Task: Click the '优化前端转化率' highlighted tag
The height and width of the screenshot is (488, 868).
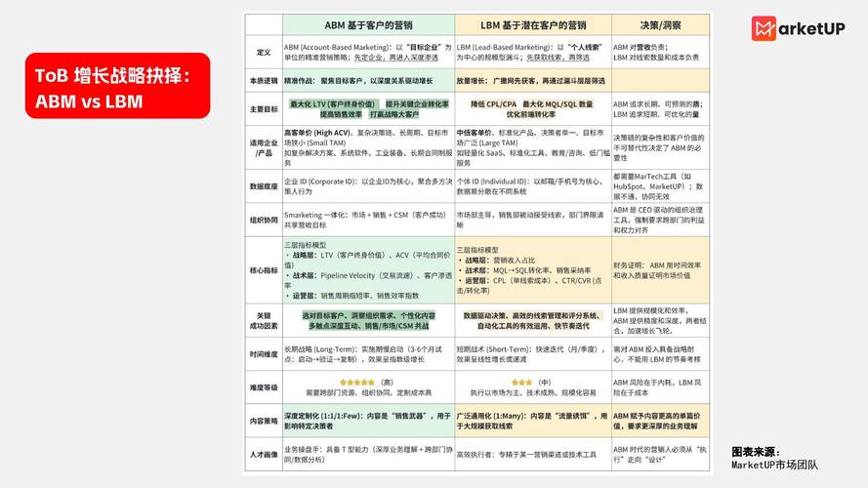Action: click(531, 114)
